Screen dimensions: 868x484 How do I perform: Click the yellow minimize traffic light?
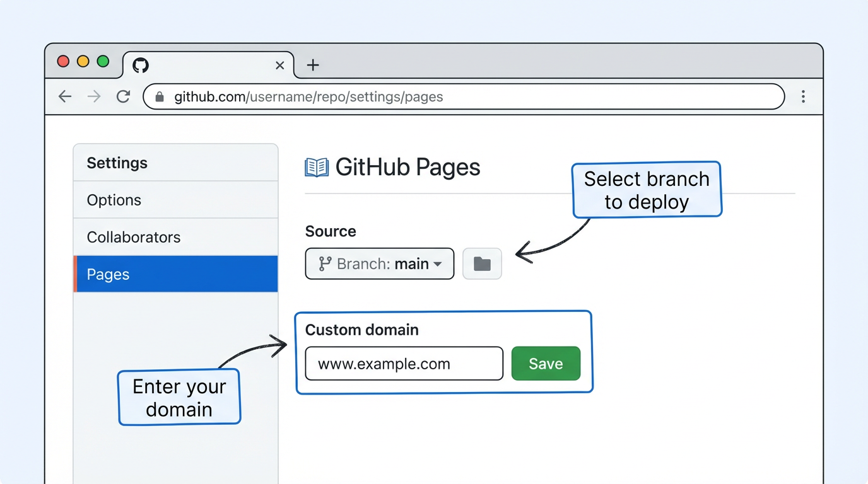point(83,61)
